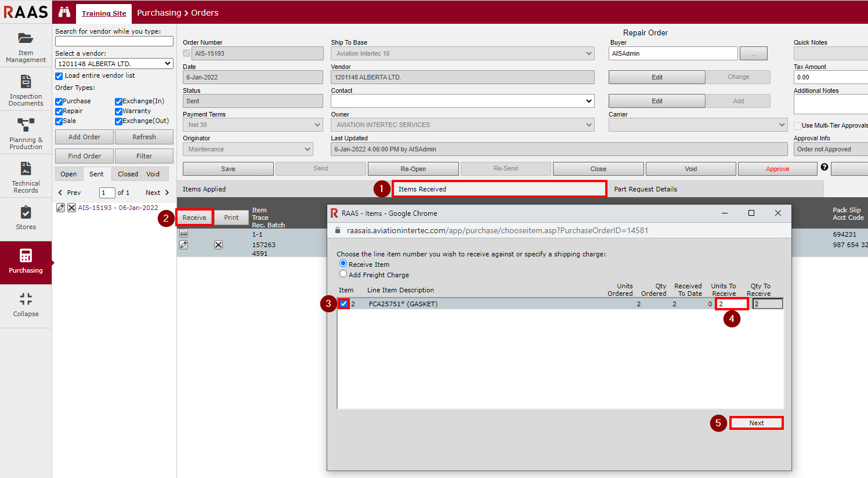The image size is (868, 478).
Task: Click the delete X icon beside AIS-15193
Action: 71,208
